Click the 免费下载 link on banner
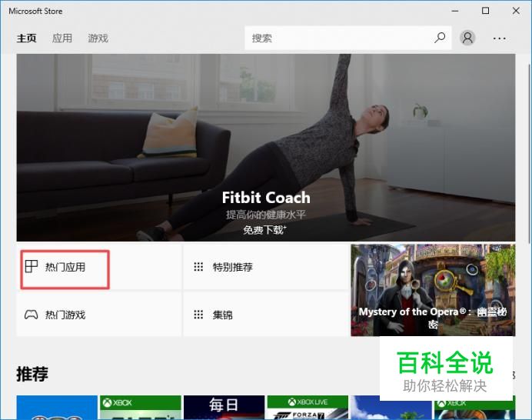532x420 pixels. point(264,230)
